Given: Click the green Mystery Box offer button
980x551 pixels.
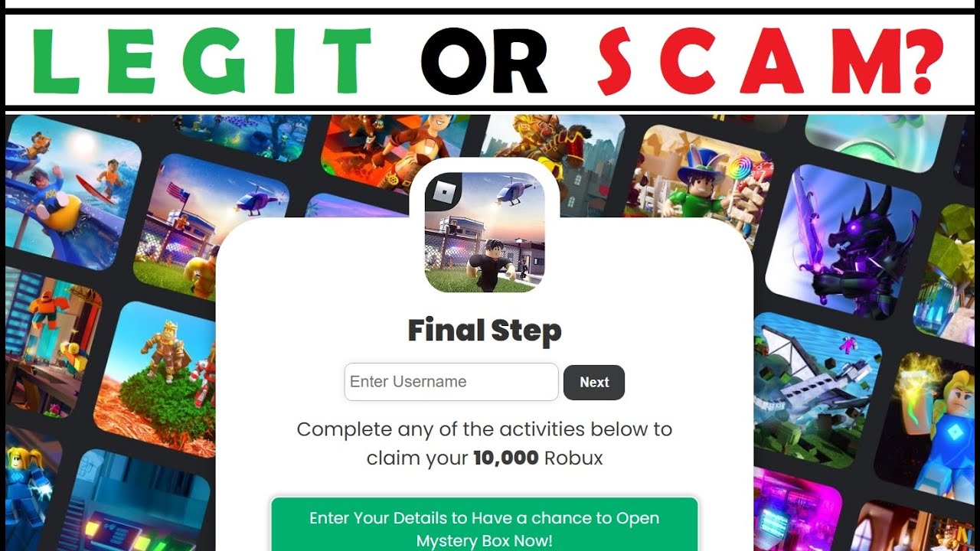Looking at the screenshot, I should (485, 525).
